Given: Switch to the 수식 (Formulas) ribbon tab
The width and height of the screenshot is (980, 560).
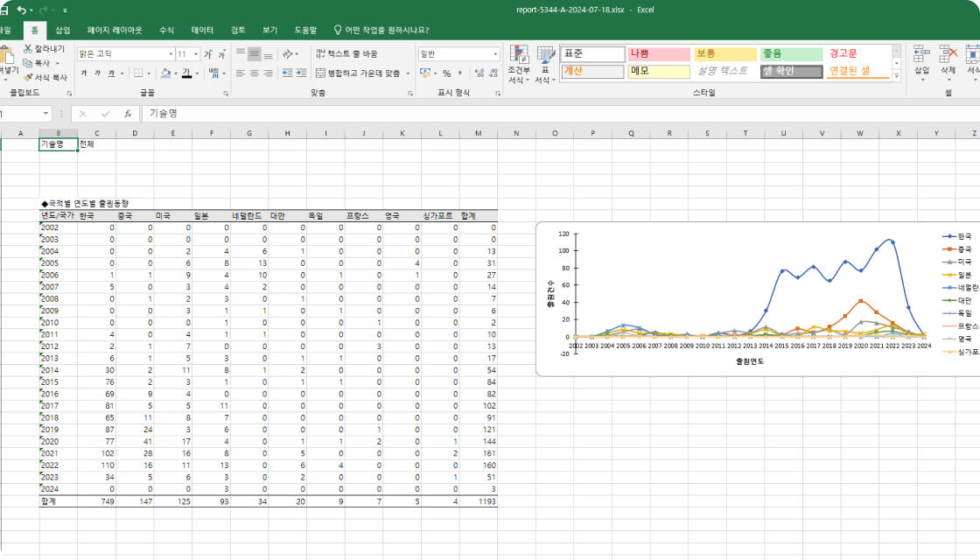Looking at the screenshot, I should [166, 30].
